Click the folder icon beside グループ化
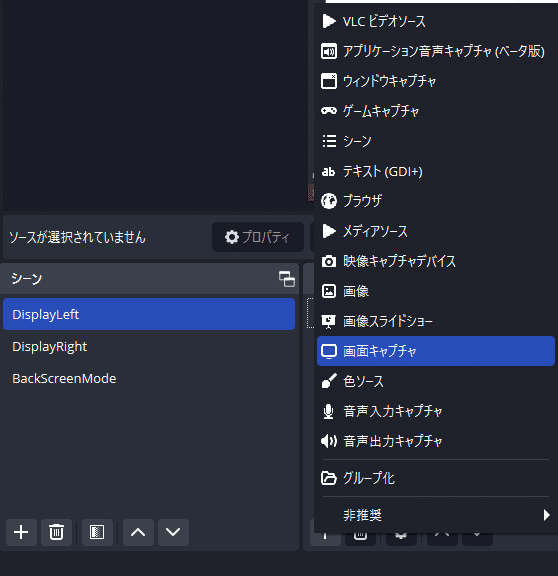558x576 pixels. point(329,478)
